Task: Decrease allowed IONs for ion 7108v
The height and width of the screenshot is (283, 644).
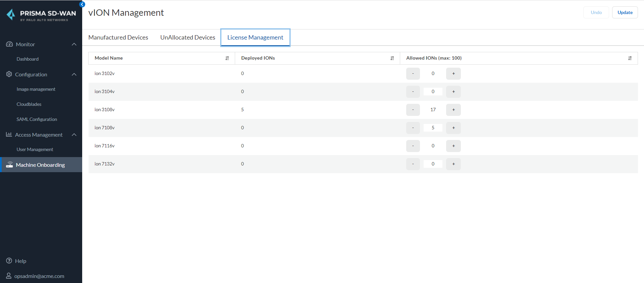Action: click(x=413, y=128)
